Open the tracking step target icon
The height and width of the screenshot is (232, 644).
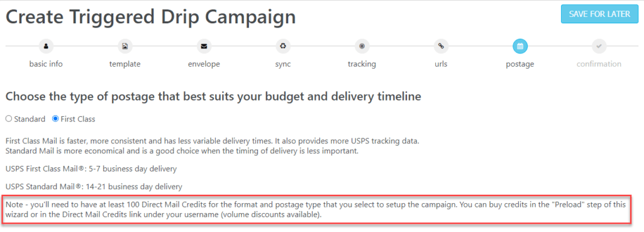pyautogui.click(x=362, y=47)
